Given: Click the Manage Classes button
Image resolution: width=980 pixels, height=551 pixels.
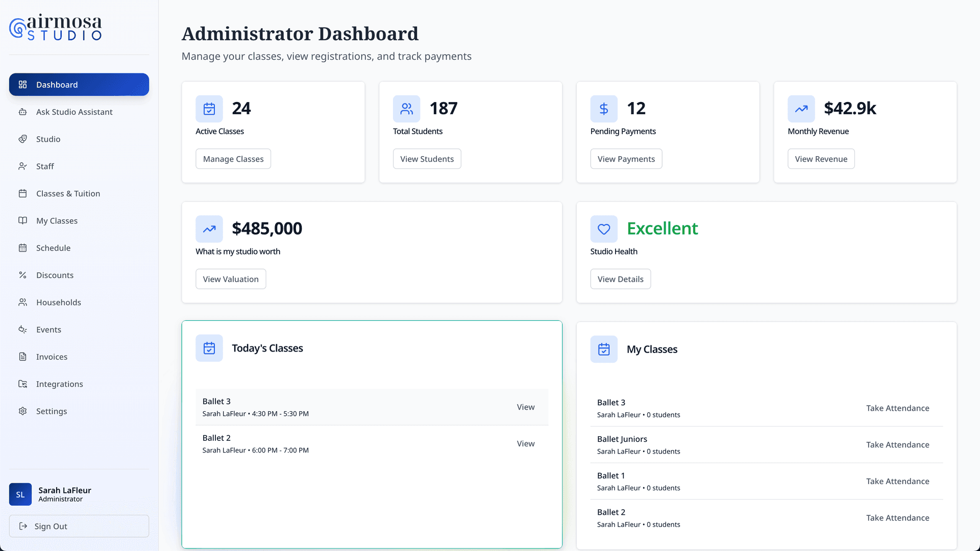Looking at the screenshot, I should click(233, 159).
